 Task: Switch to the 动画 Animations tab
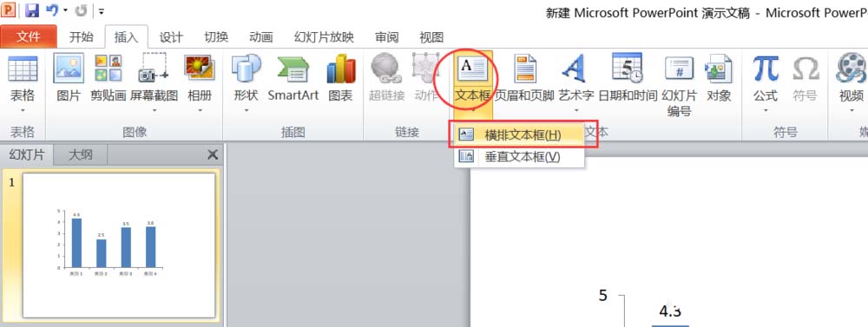(260, 37)
